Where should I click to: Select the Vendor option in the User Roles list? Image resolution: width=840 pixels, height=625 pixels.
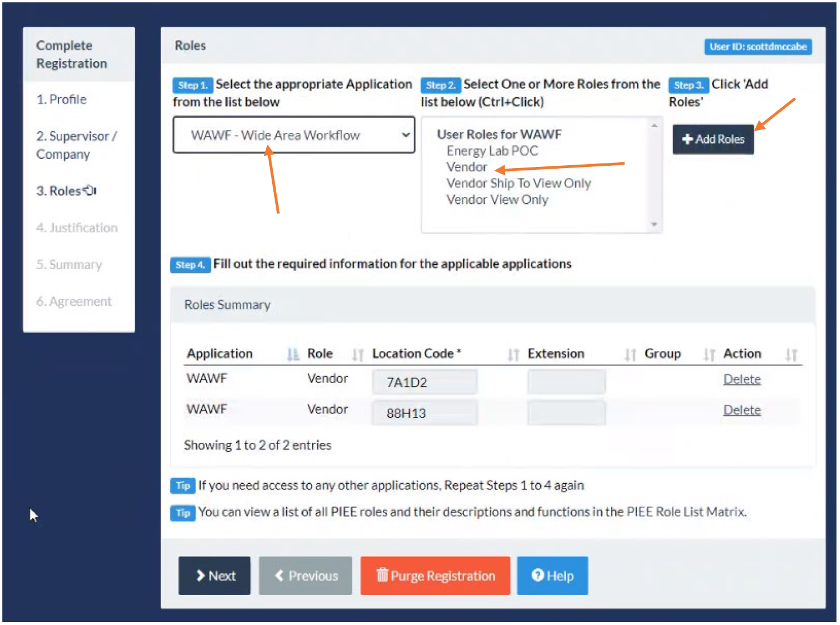467,168
